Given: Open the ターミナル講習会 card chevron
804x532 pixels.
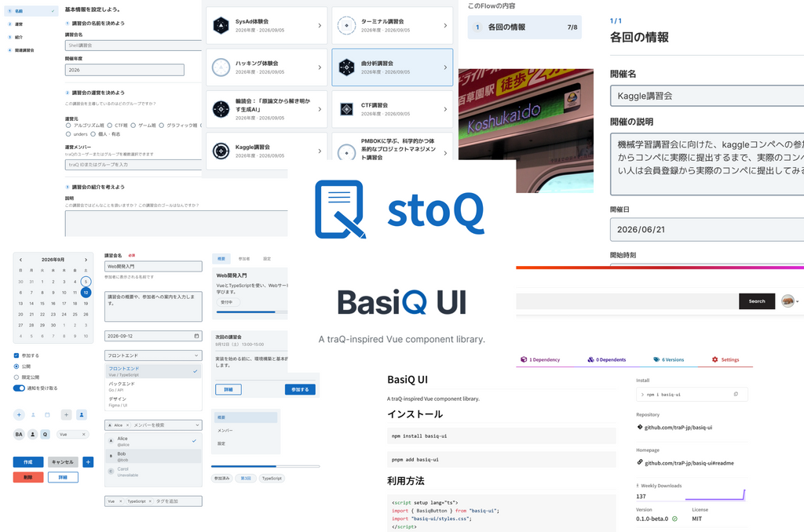Looking at the screenshot, I should click(445, 26).
